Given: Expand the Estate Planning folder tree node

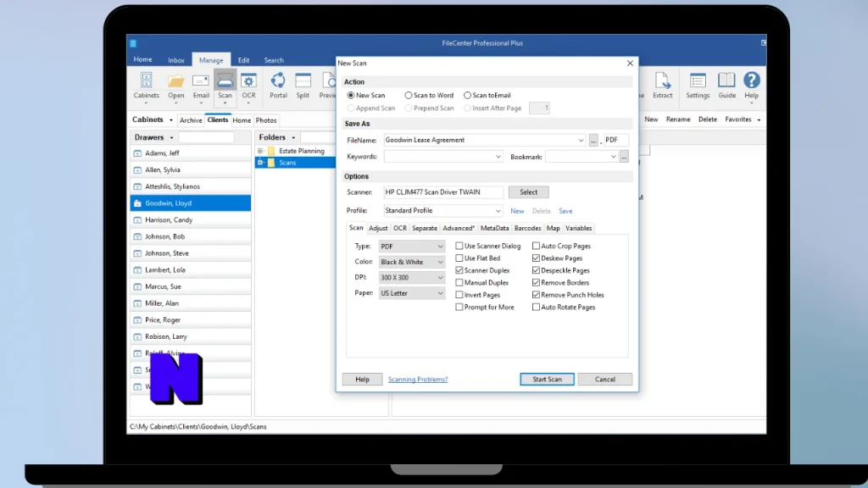Looking at the screenshot, I should (x=260, y=151).
